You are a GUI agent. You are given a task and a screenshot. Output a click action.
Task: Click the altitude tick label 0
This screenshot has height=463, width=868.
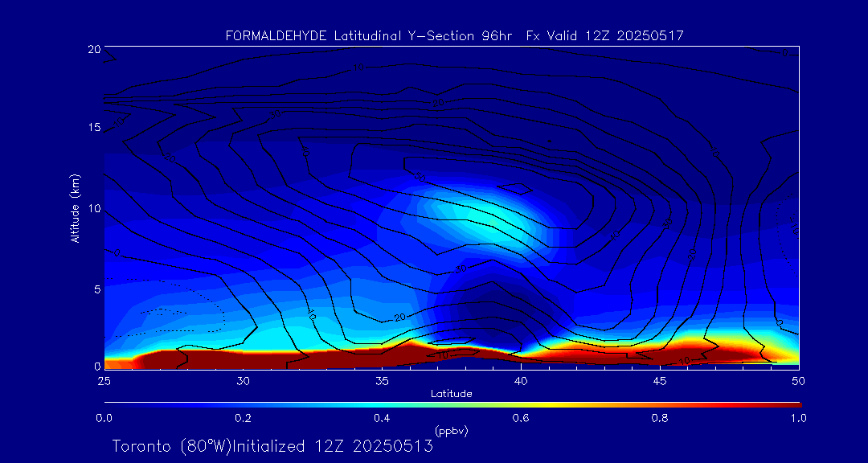pos(97,366)
